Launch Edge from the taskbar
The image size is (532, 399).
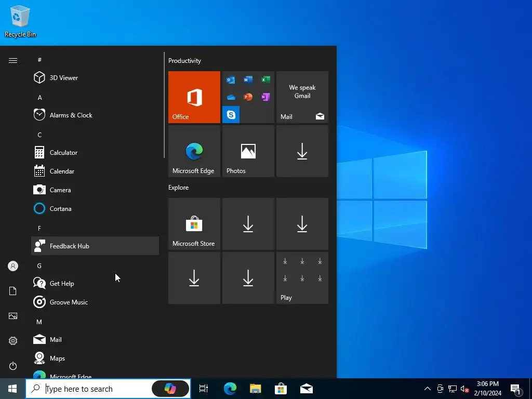(230, 389)
